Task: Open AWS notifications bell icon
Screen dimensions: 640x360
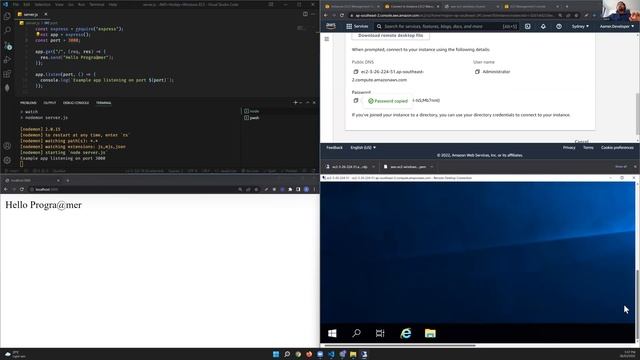Action: [543, 26]
